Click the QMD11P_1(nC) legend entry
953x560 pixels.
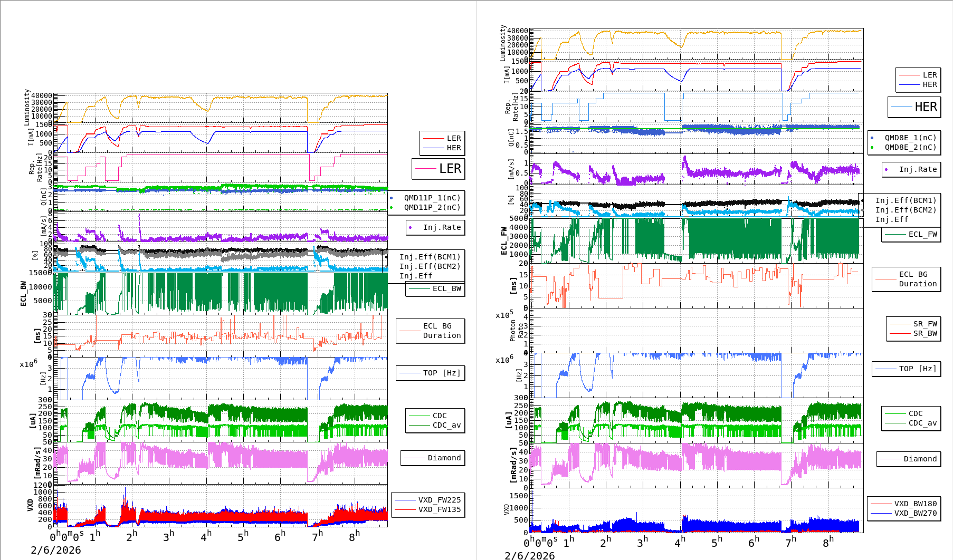[x=432, y=198]
